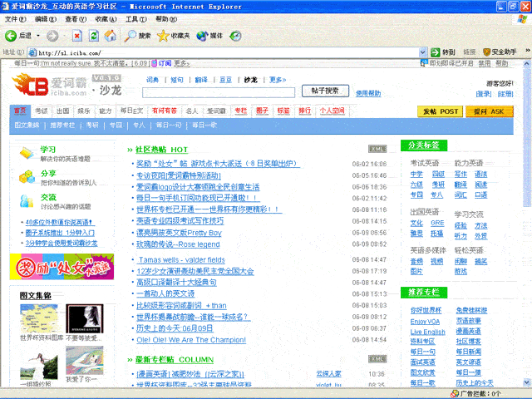Open the History clock icon

(235, 36)
